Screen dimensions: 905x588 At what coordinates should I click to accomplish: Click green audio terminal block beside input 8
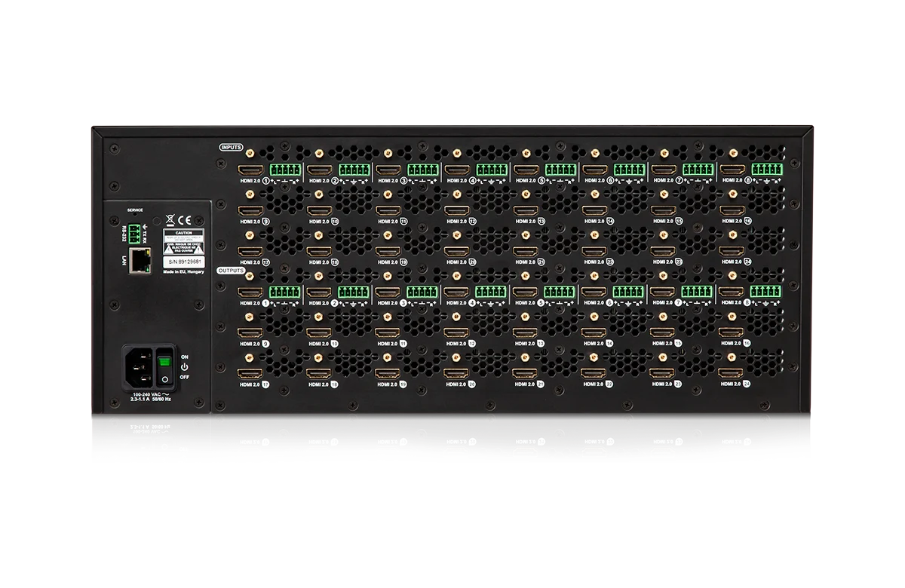[766, 170]
